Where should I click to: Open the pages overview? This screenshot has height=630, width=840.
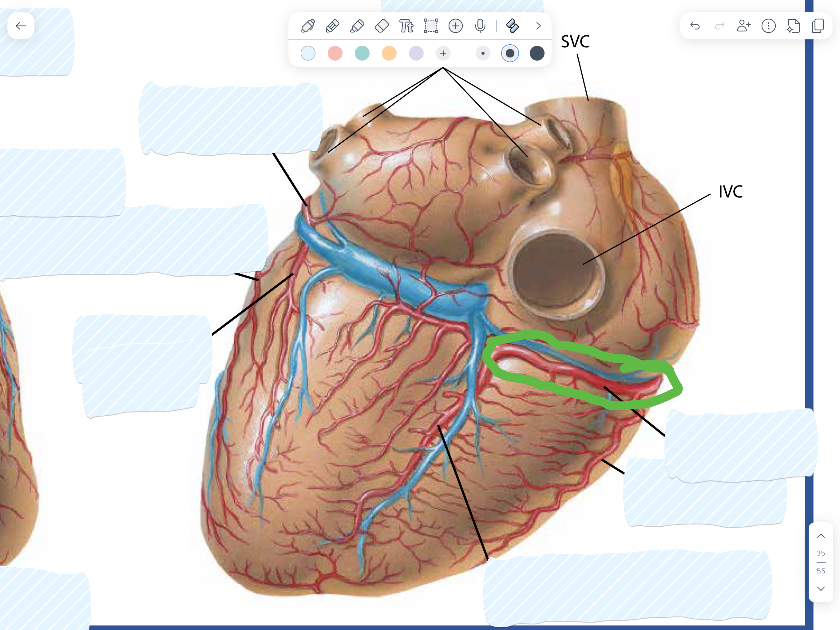(818, 26)
